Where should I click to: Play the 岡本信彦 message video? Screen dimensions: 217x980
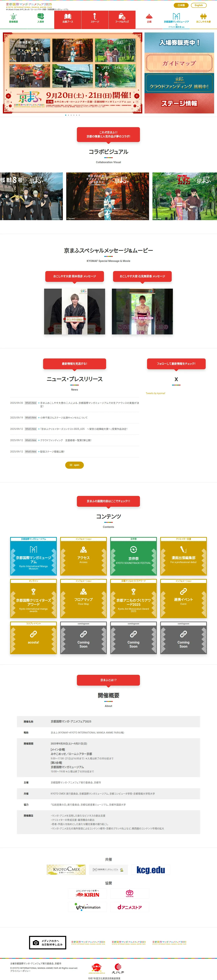[x=75, y=312]
